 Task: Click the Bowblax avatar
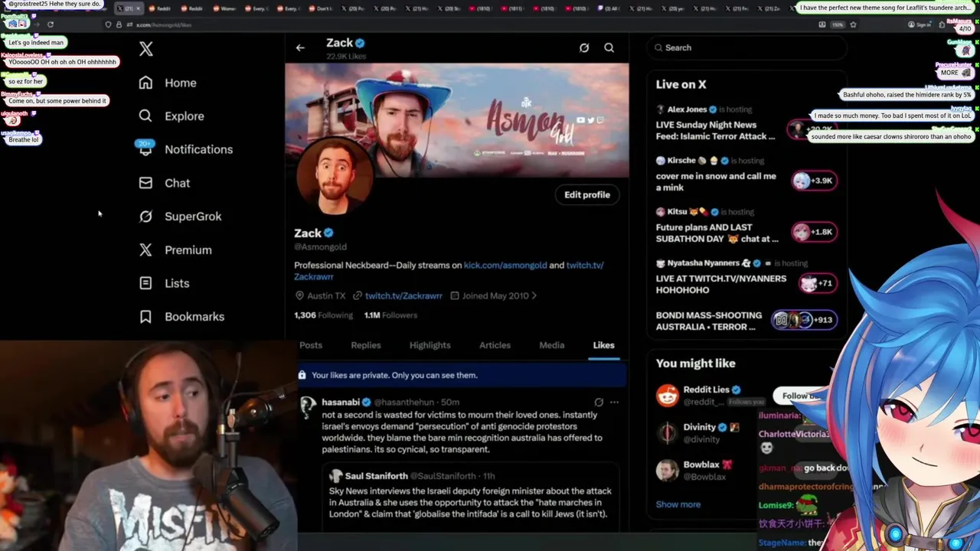pos(668,470)
